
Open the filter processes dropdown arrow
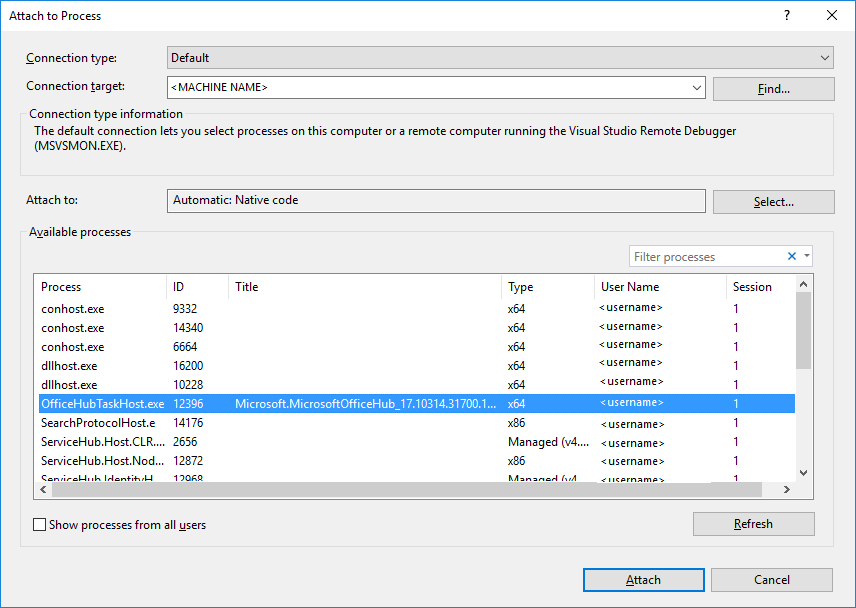click(x=806, y=256)
